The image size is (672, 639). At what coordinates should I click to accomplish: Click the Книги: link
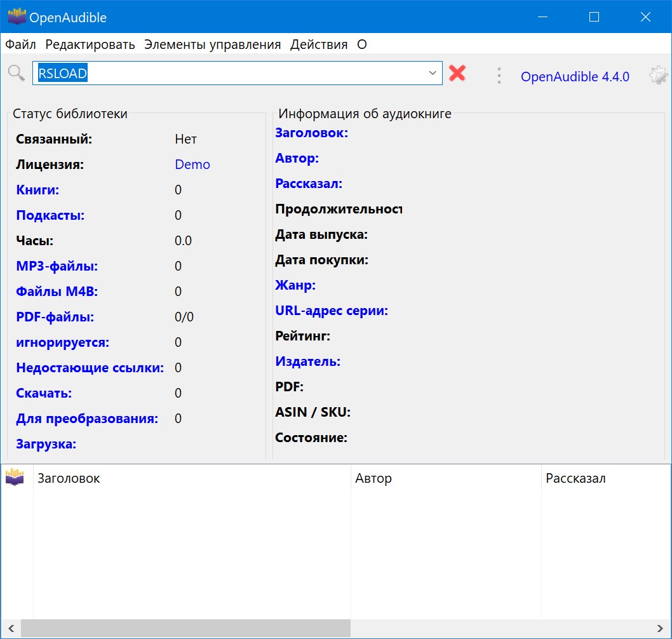pyautogui.click(x=37, y=190)
